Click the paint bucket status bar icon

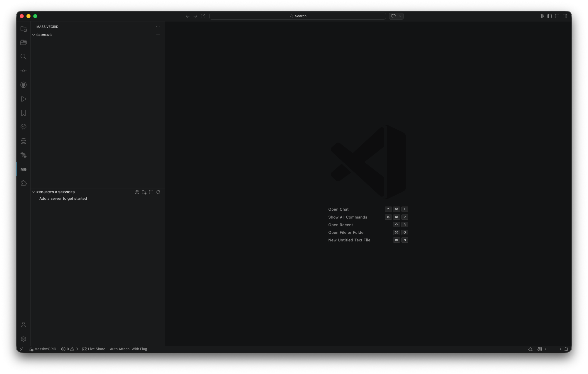tap(530, 349)
